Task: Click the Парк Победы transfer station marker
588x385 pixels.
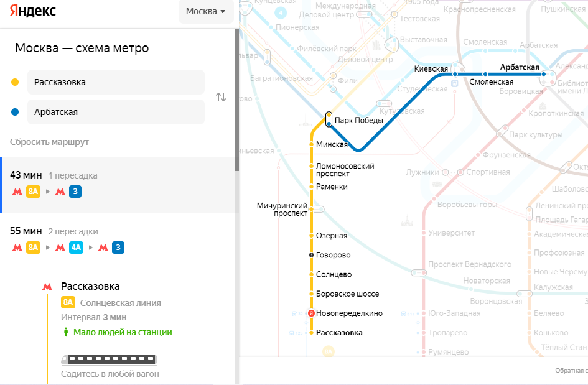Action: [329, 118]
